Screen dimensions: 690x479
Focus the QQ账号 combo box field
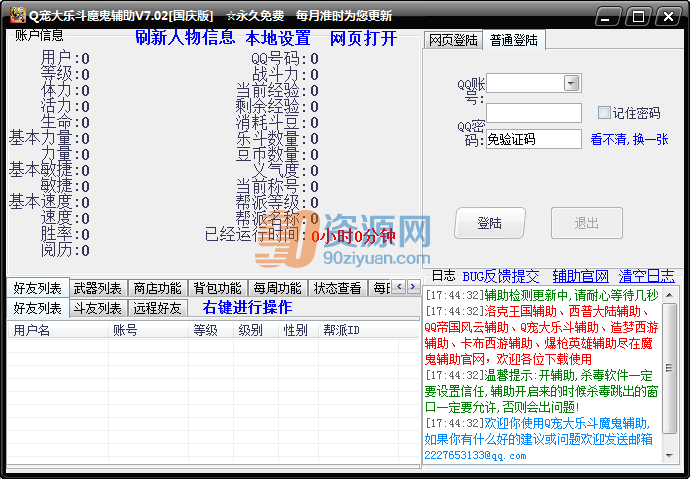point(533,83)
